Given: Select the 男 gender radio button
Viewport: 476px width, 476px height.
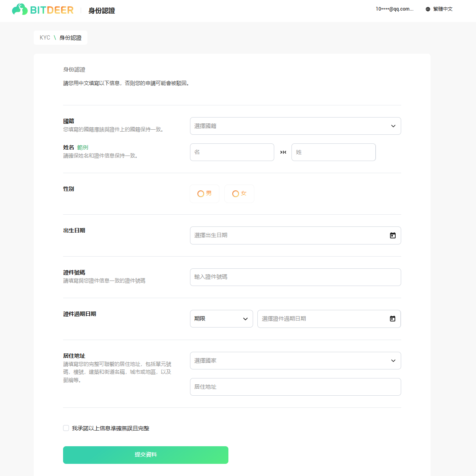Looking at the screenshot, I should [201, 194].
